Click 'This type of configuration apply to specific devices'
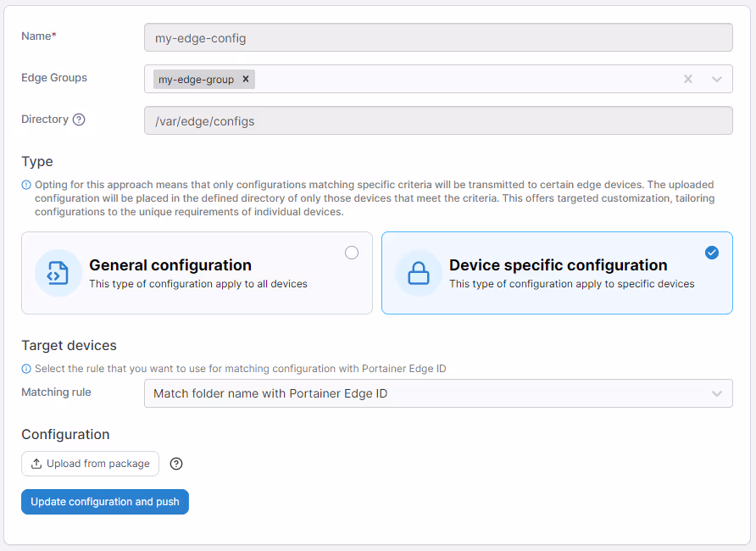756x551 pixels. (572, 284)
